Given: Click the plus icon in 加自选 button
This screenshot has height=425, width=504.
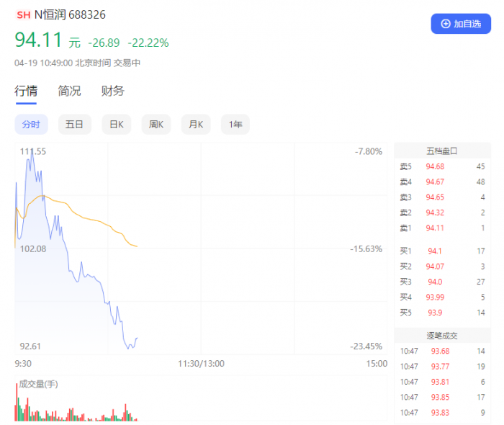Looking at the screenshot, I should (446, 24).
